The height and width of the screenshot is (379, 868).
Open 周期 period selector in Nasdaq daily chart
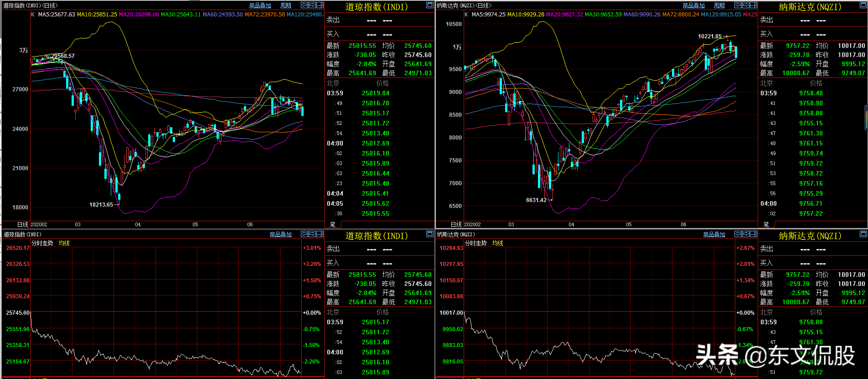pos(719,5)
